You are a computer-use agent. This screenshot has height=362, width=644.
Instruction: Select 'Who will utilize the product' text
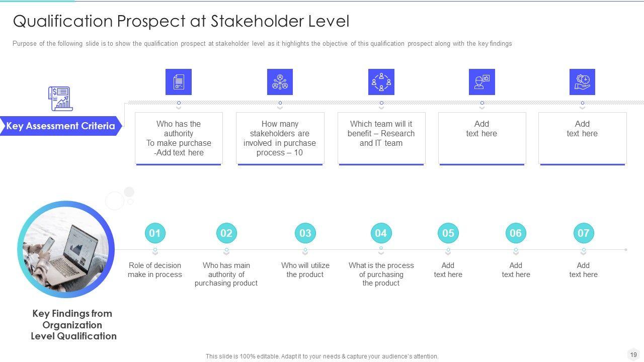[x=305, y=270]
